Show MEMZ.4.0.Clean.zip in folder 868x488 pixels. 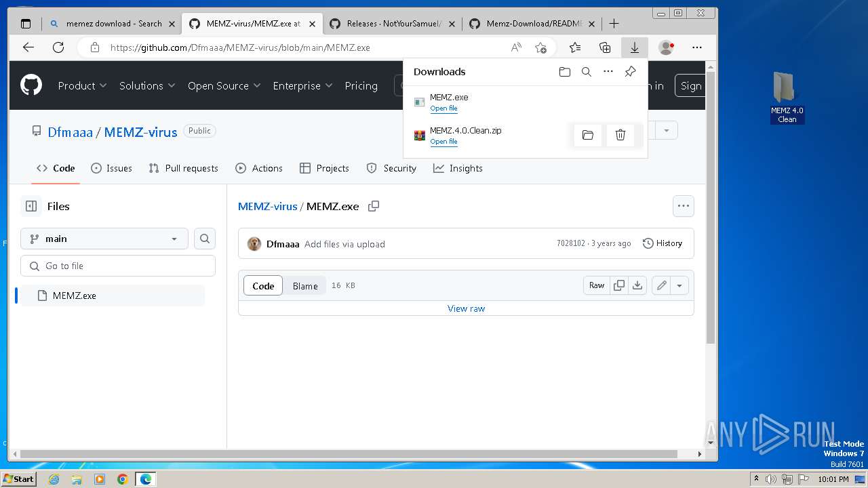pos(588,135)
